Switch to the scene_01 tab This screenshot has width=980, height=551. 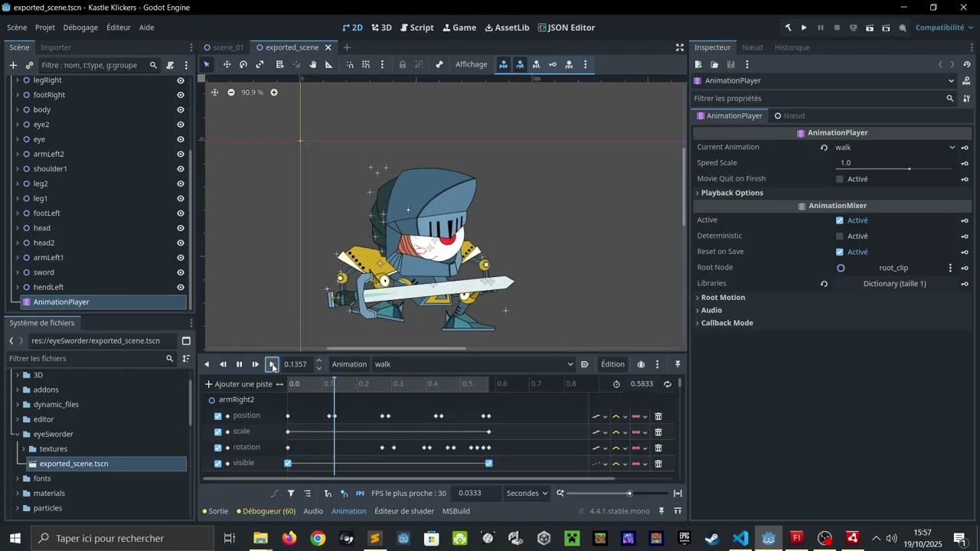[x=227, y=47]
